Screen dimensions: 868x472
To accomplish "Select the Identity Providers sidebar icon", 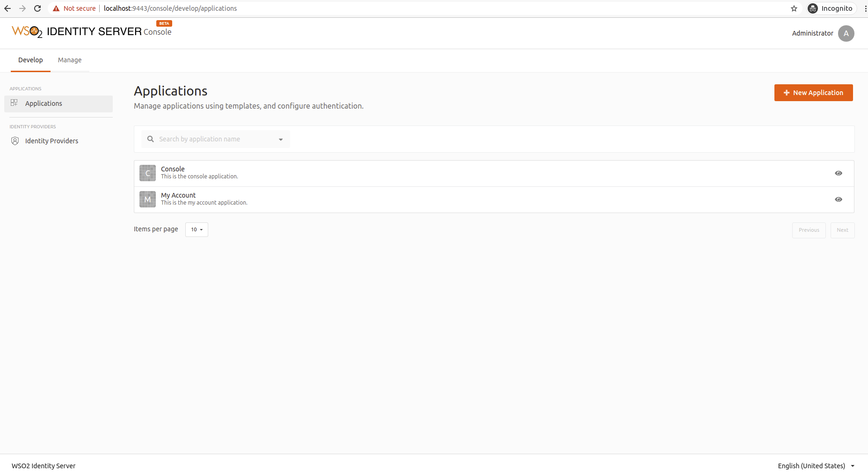I will [15, 140].
